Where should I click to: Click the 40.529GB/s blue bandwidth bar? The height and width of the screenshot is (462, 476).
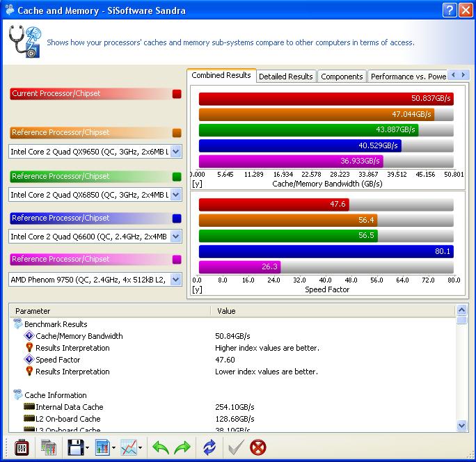click(x=300, y=145)
